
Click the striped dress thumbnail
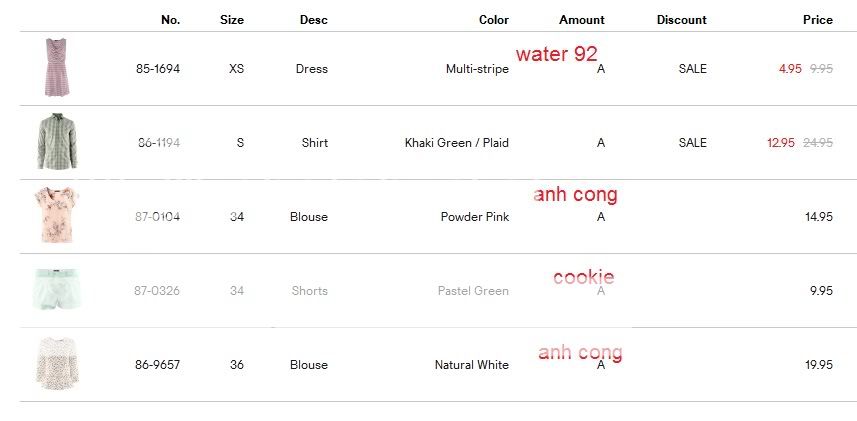pos(57,68)
